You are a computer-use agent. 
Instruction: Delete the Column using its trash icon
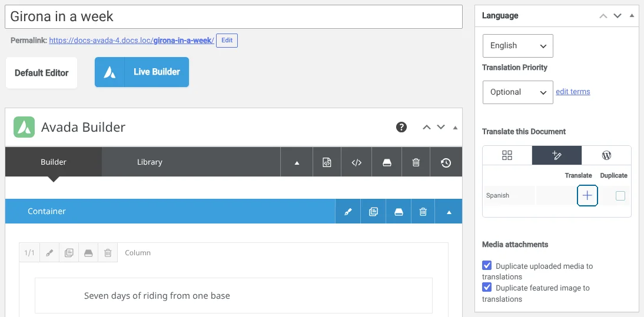(108, 253)
